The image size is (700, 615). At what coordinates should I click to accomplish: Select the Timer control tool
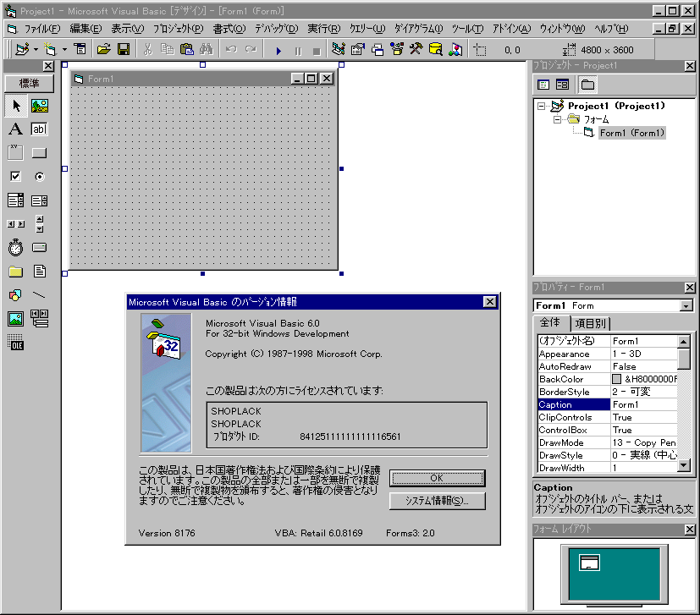pyautogui.click(x=15, y=248)
